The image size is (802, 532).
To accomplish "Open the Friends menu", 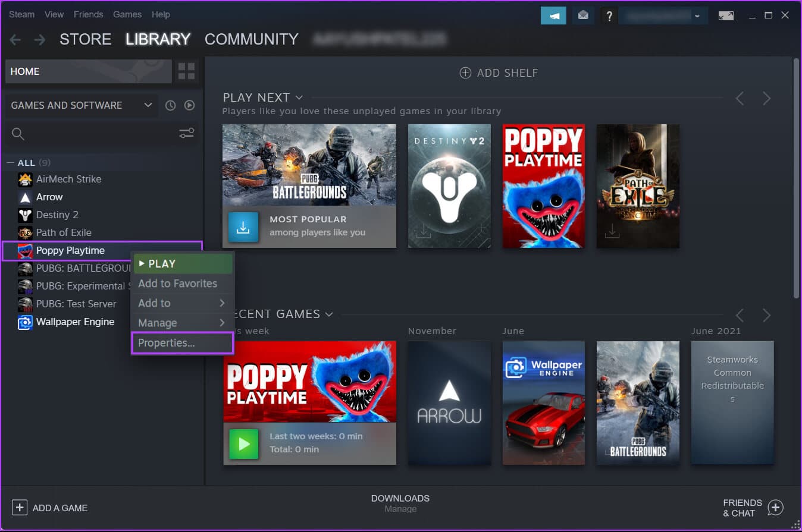I will [89, 14].
